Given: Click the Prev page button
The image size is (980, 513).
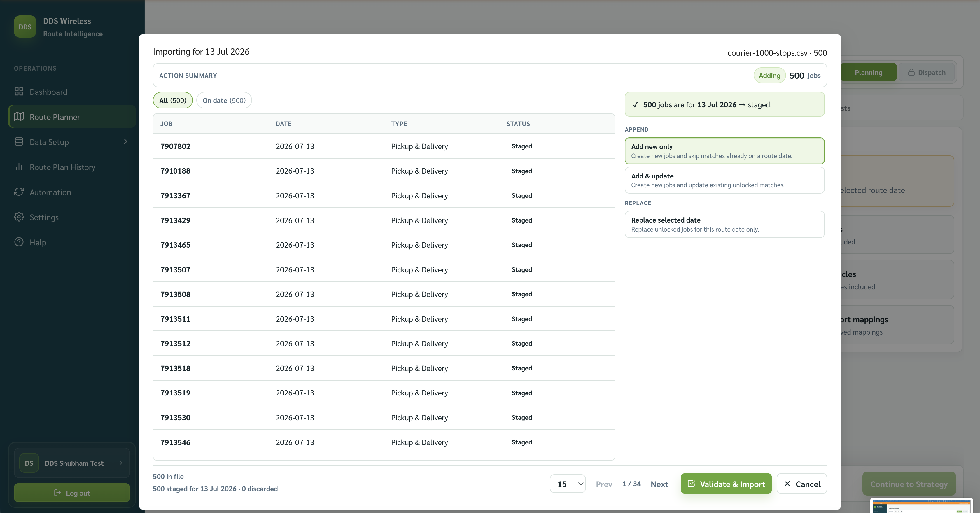Looking at the screenshot, I should click(x=604, y=484).
